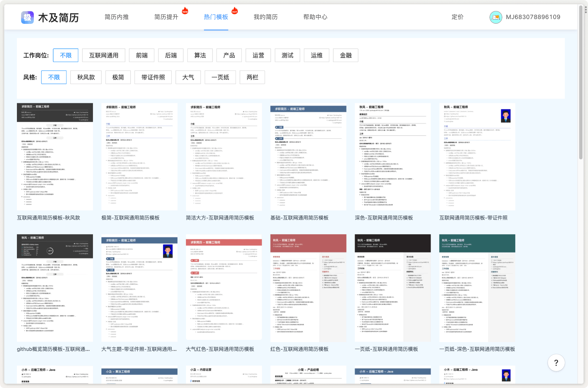Click the 极简-互联网通用简历模板 title link
This screenshot has width=588, height=388.
click(130, 218)
